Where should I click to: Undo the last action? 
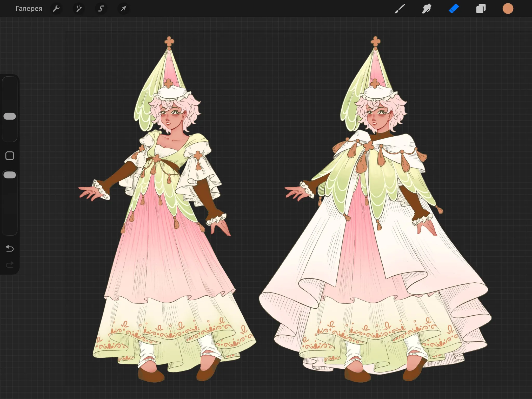pyautogui.click(x=10, y=249)
